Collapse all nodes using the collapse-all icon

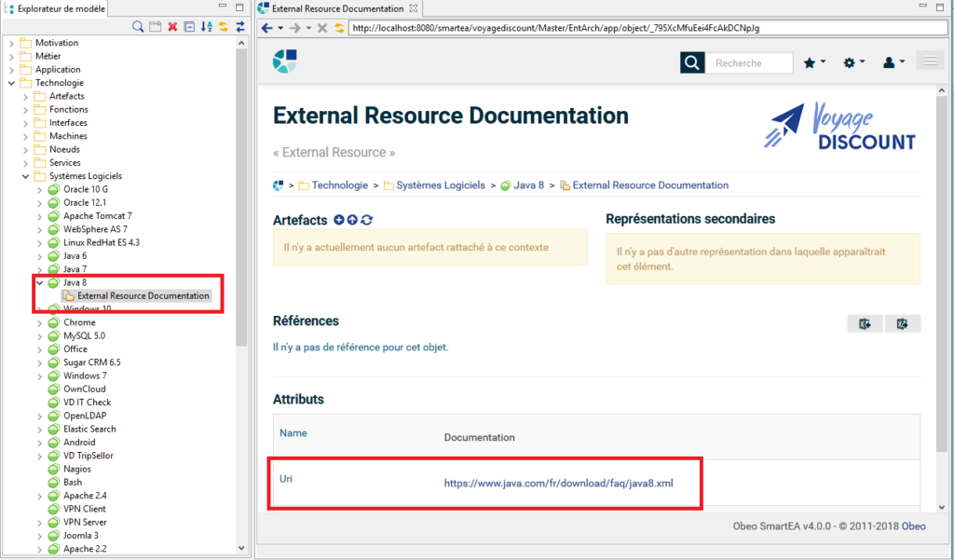point(189,26)
